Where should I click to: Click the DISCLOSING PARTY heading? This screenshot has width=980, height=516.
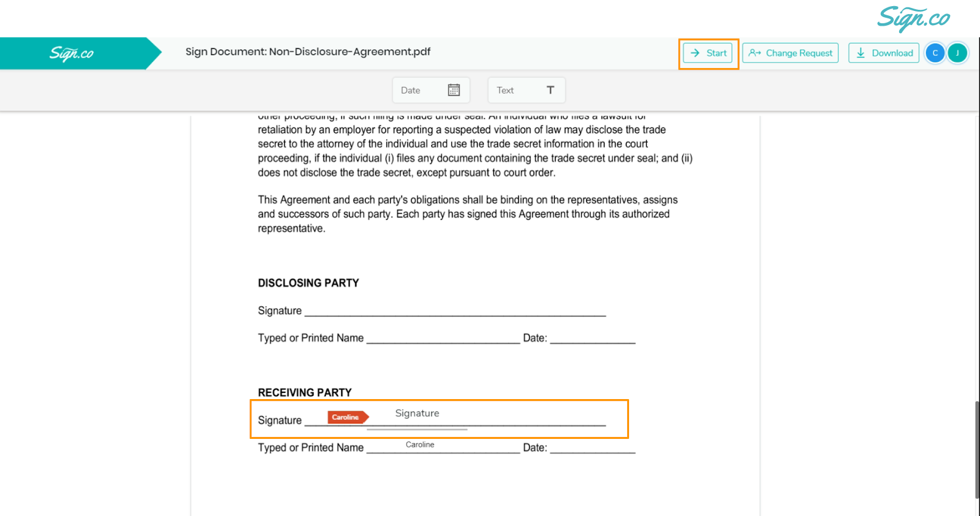[x=308, y=283]
